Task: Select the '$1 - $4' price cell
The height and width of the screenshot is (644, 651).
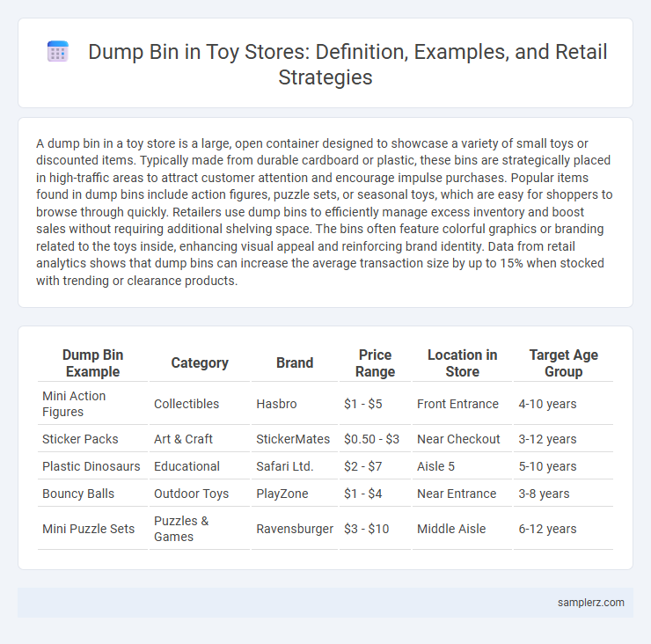Action: click(375, 494)
